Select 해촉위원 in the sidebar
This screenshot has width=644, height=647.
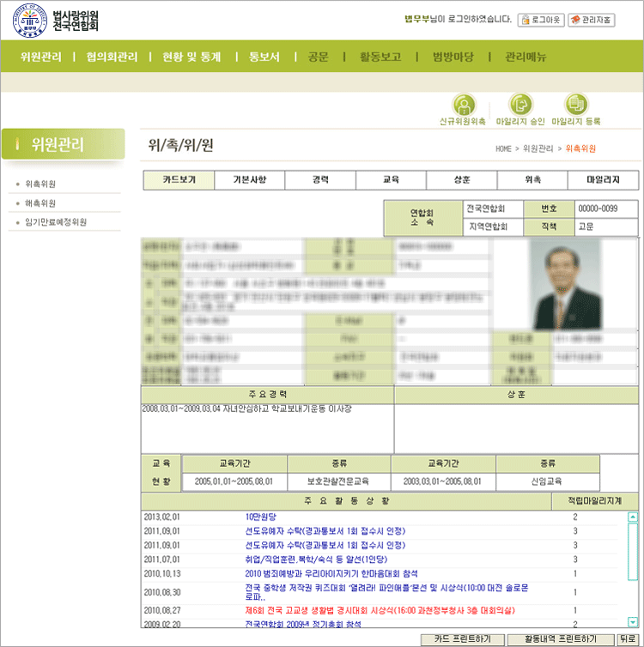[40, 203]
